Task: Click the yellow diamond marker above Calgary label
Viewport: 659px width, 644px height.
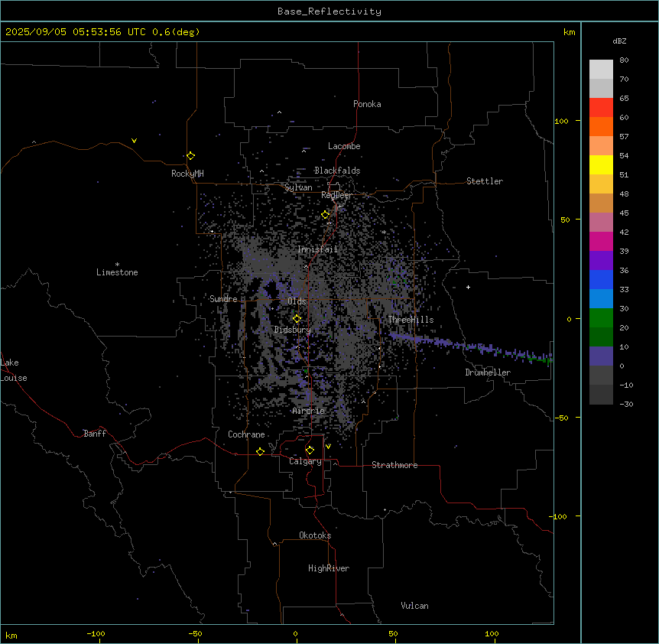Action: 310,450
